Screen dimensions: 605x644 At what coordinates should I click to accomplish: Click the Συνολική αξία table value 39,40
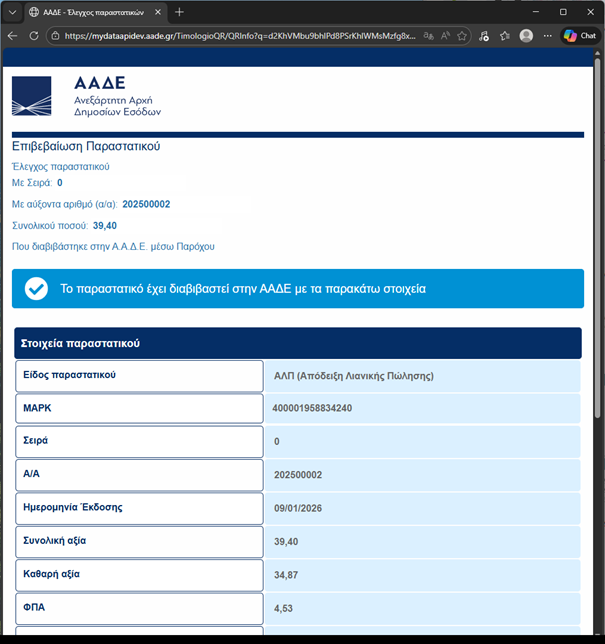[x=286, y=542]
